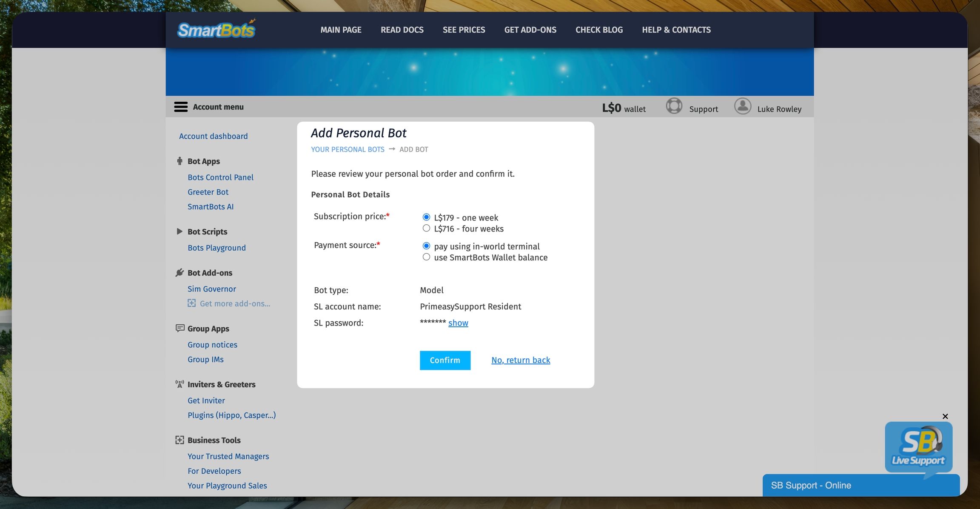Open the Sim Governor add-on link

tap(212, 289)
